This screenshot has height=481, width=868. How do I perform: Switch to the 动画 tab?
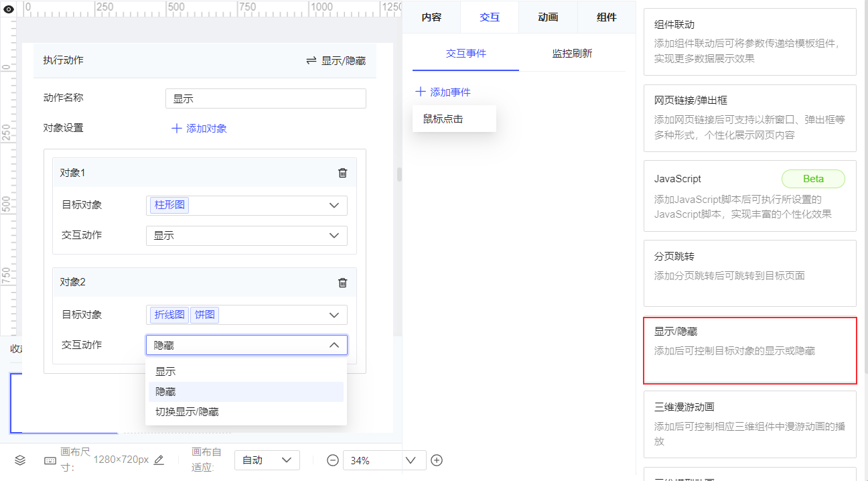tap(548, 17)
